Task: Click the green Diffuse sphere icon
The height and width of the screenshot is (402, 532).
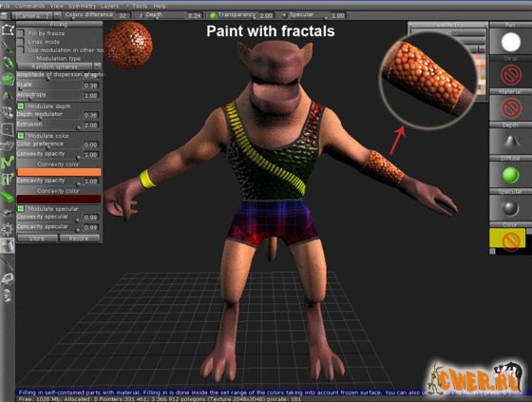Action: pyautogui.click(x=511, y=175)
